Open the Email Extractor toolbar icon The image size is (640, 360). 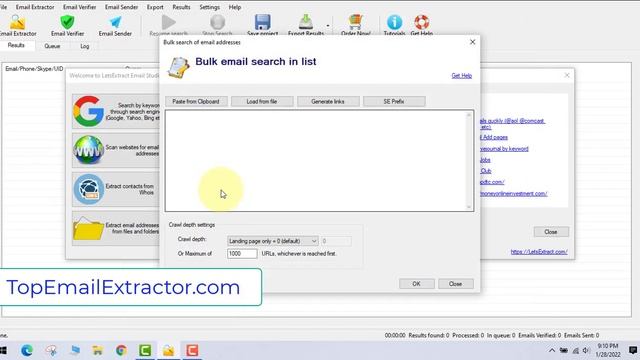point(18,22)
